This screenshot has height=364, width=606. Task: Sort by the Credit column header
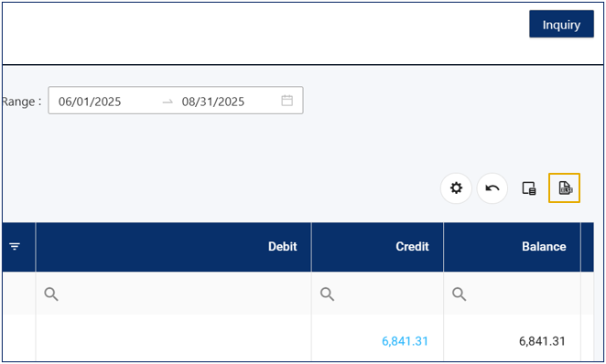click(377, 247)
